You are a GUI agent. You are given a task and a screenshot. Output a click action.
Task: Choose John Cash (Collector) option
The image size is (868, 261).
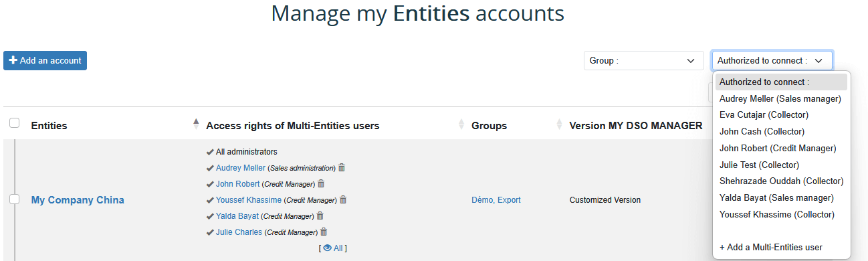point(781,131)
